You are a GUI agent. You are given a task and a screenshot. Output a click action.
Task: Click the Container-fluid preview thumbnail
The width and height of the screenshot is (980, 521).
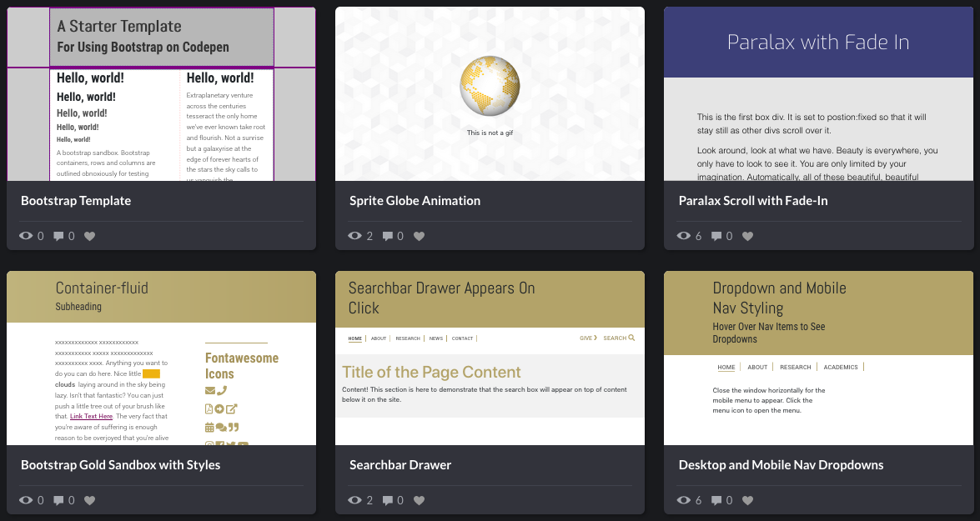tap(161, 358)
